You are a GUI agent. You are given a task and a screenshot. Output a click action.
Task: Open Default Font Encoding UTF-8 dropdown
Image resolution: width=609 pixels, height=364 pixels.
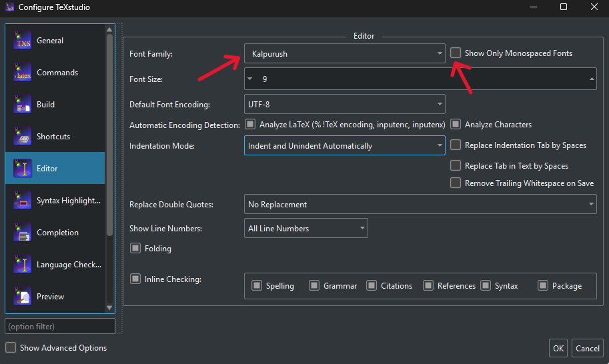coord(344,104)
